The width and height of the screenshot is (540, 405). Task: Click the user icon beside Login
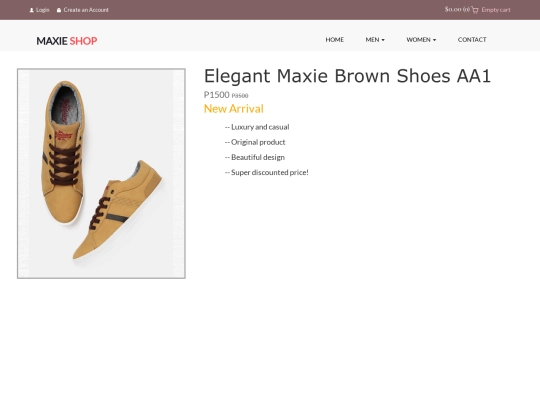[x=32, y=10]
